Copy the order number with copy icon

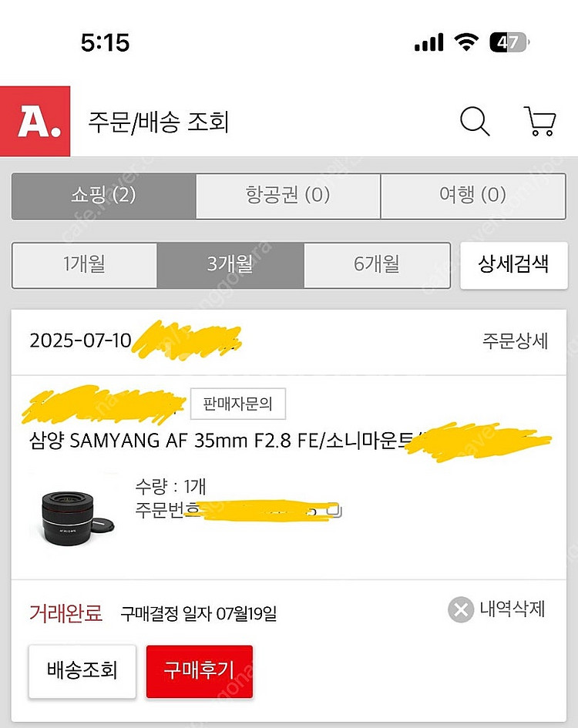(333, 511)
